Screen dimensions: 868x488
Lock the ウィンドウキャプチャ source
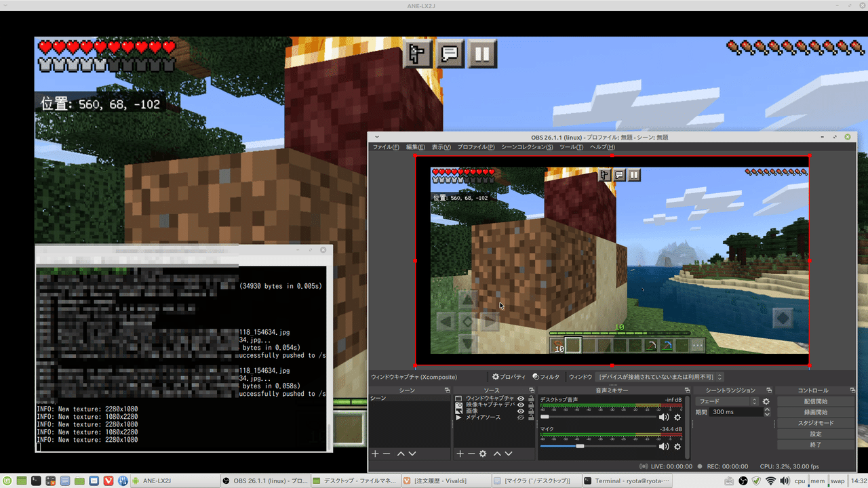coord(531,399)
